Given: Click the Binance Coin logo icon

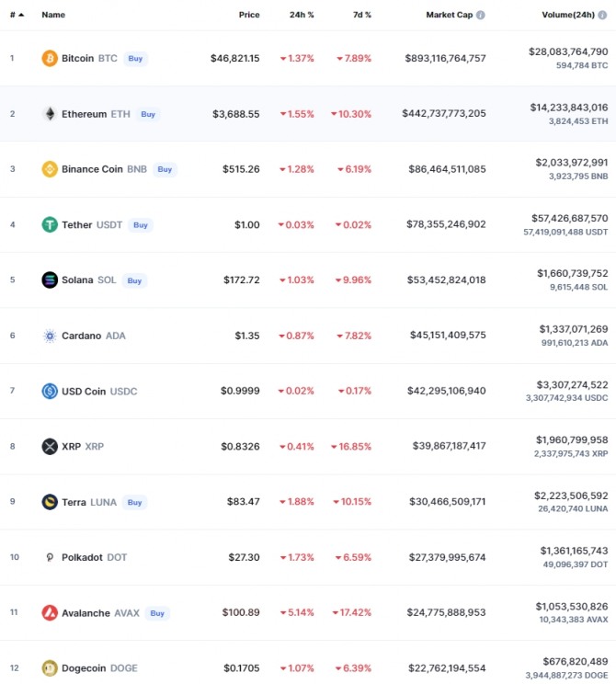Looking at the screenshot, I should click(50, 169).
